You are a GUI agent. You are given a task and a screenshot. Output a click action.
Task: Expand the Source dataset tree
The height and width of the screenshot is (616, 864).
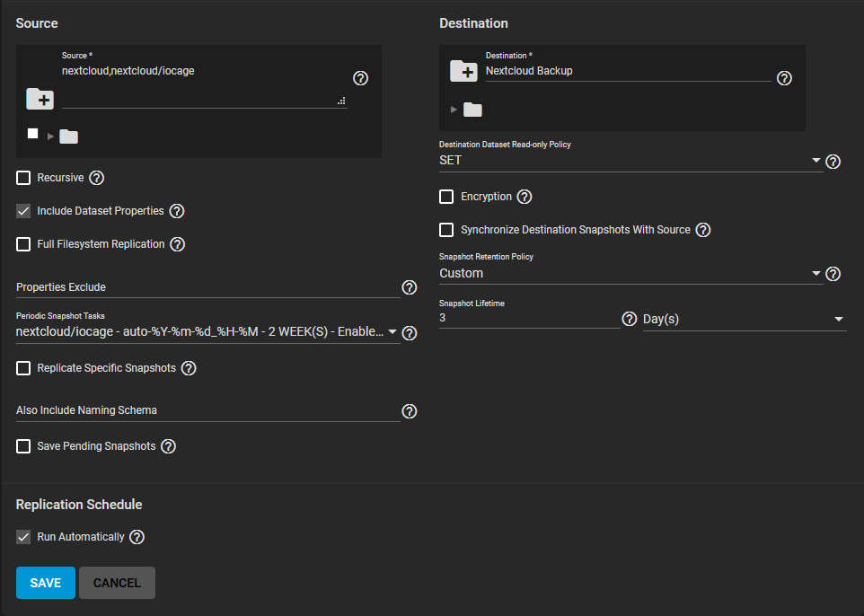pyautogui.click(x=50, y=136)
